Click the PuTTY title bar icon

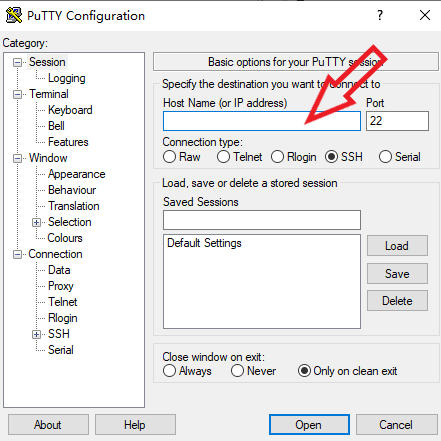click(14, 15)
